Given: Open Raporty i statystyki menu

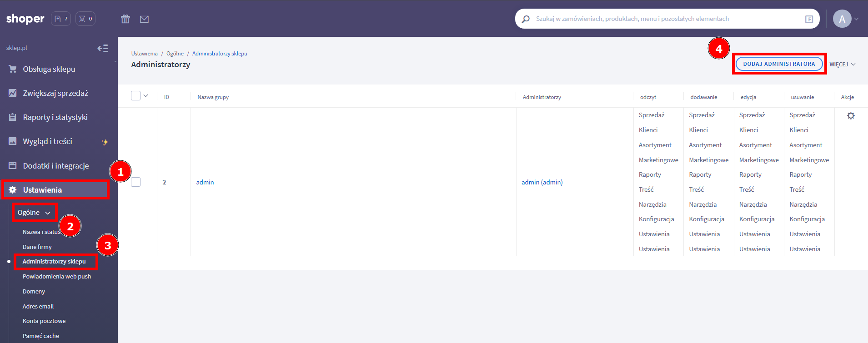Looking at the screenshot, I should click(55, 117).
